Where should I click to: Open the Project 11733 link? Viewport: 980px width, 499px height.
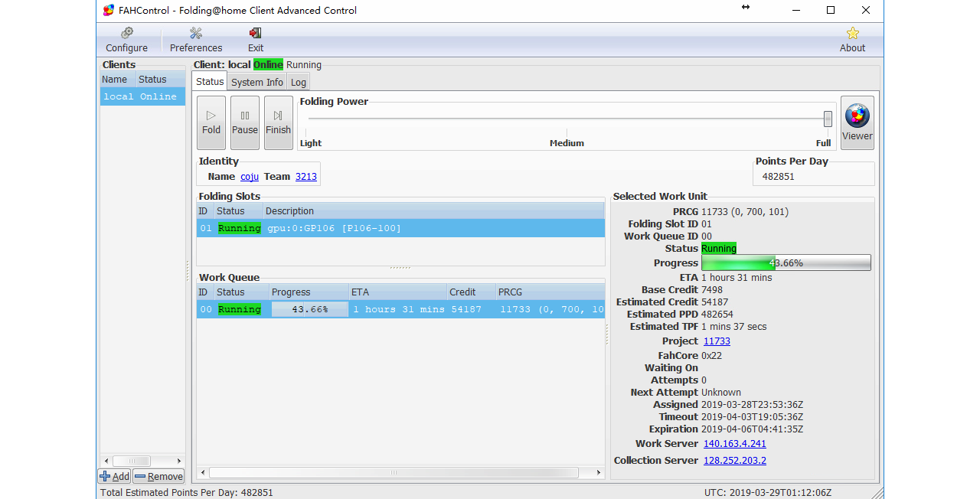[717, 341]
